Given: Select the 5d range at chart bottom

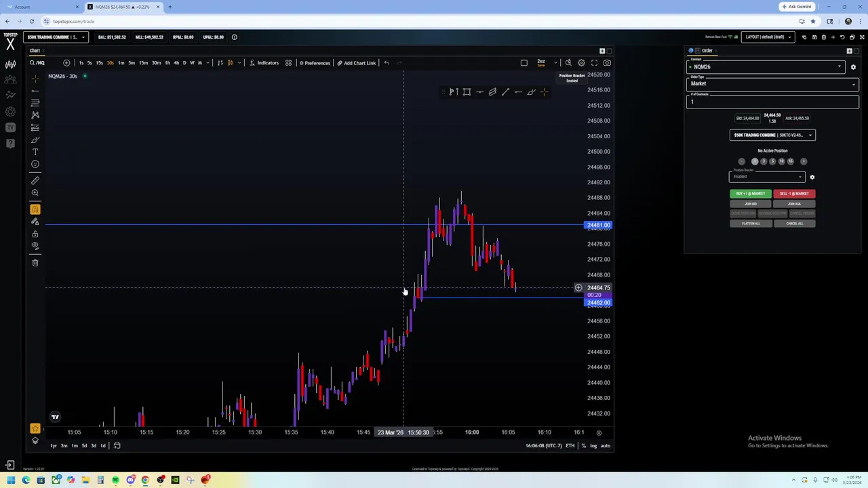Looking at the screenshot, I should pyautogui.click(x=84, y=446).
